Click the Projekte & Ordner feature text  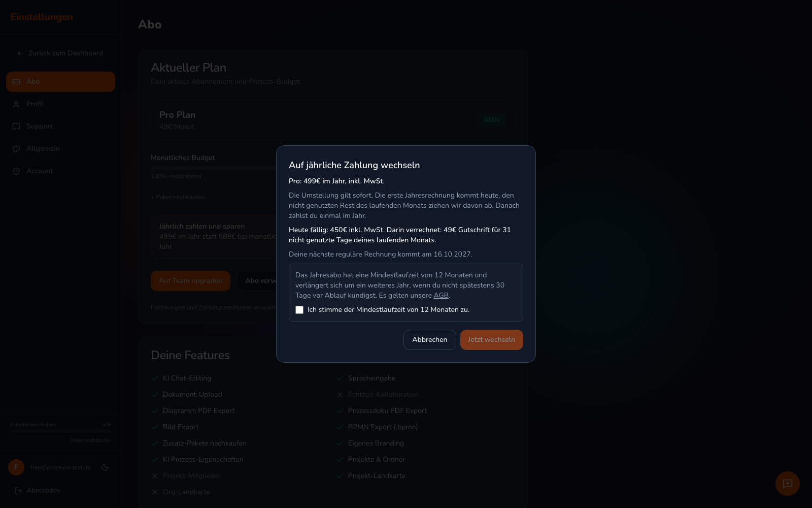pos(377,460)
